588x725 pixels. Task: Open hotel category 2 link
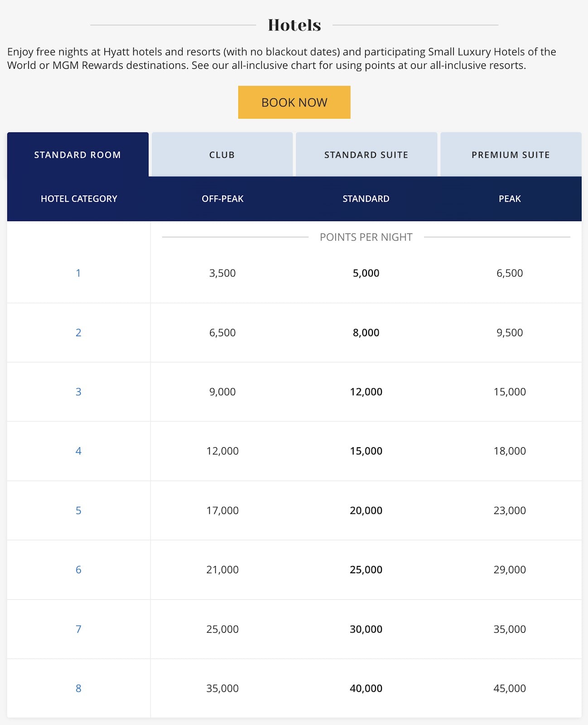[x=78, y=333]
